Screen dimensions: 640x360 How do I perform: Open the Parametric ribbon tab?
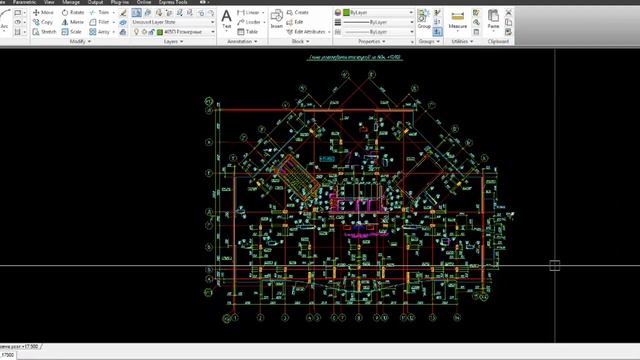tap(24, 2)
